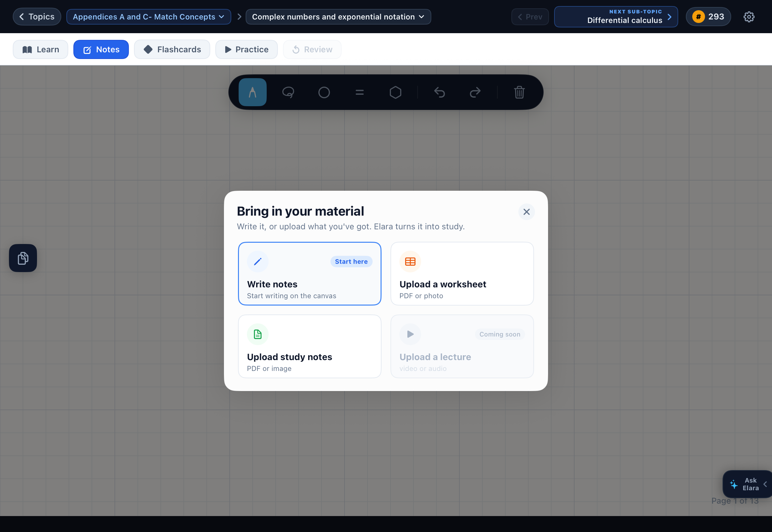This screenshot has width=772, height=532.
Task: Close the Bring in your material dialog
Action: (x=527, y=212)
